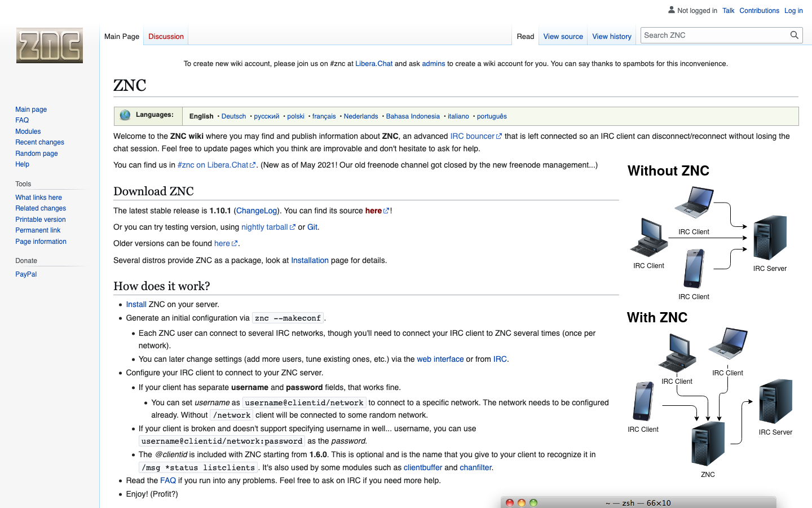812x508 pixels.
Task: Open the ChangeLog link
Action: pyautogui.click(x=256, y=210)
